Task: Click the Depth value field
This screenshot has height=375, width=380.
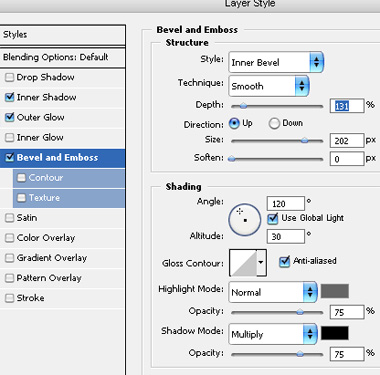Action: point(347,106)
